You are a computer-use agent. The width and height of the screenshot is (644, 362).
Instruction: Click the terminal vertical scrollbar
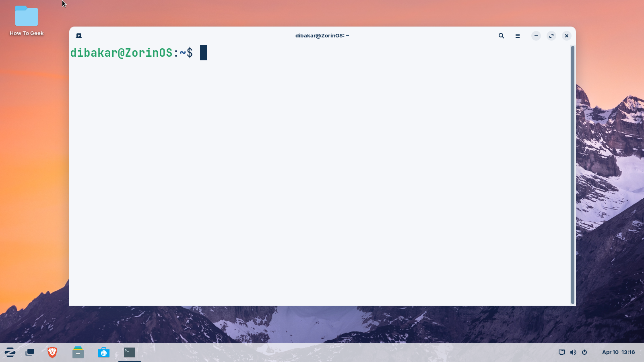(572, 175)
